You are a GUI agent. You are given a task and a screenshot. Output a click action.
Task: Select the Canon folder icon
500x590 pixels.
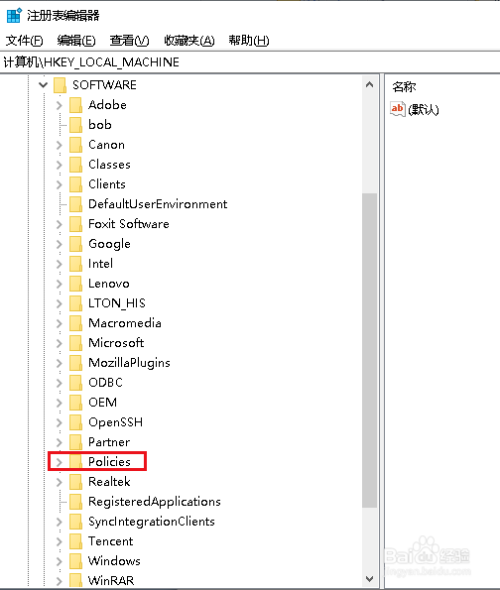tap(76, 145)
